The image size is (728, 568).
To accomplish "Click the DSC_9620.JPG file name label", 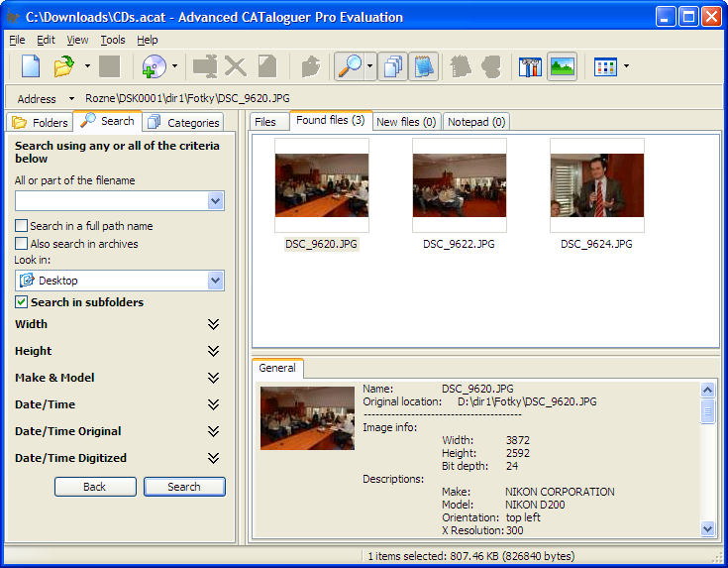I will pyautogui.click(x=321, y=244).
